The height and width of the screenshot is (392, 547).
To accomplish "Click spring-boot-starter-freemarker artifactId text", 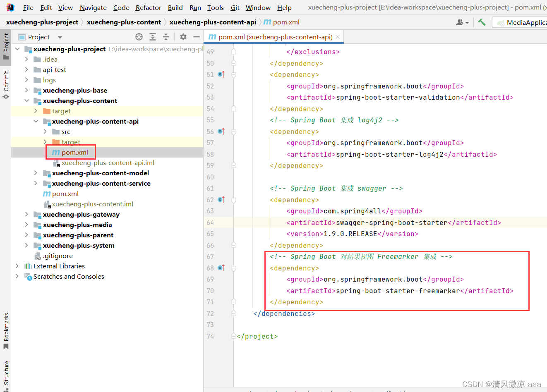I will [398, 291].
